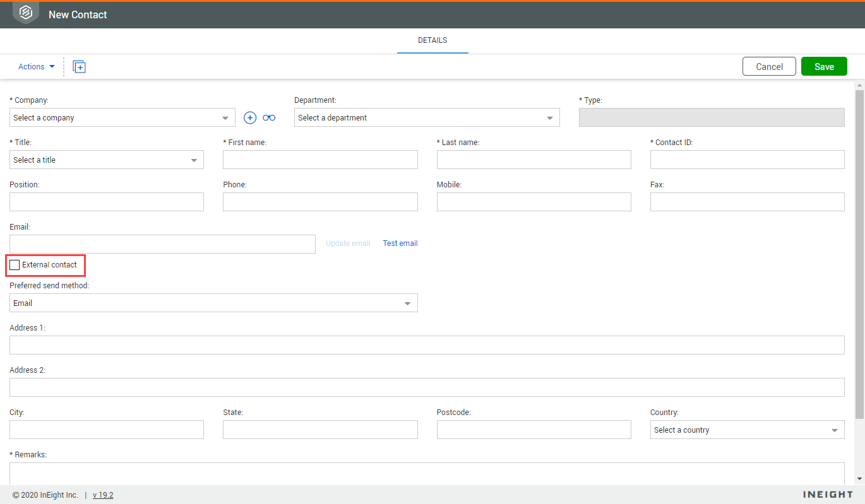Screen dimensions: 865x504
Task: Switch to the DETAILS tab
Action: pos(432,40)
